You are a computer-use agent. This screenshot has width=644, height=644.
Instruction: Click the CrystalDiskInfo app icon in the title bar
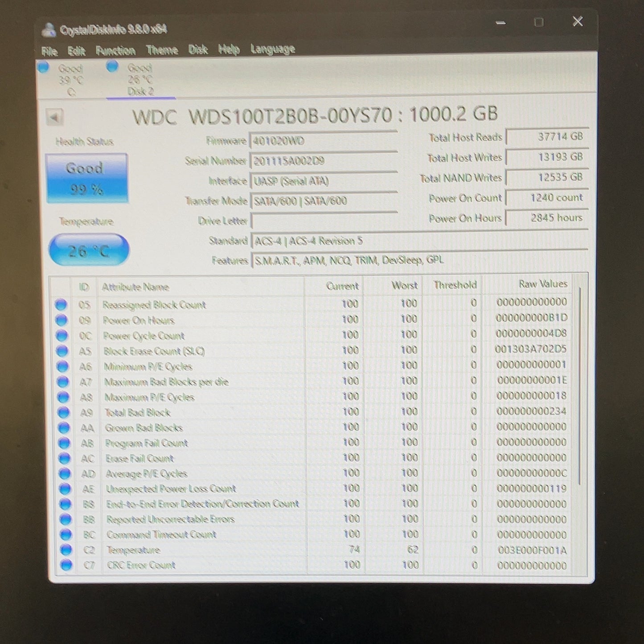point(48,30)
